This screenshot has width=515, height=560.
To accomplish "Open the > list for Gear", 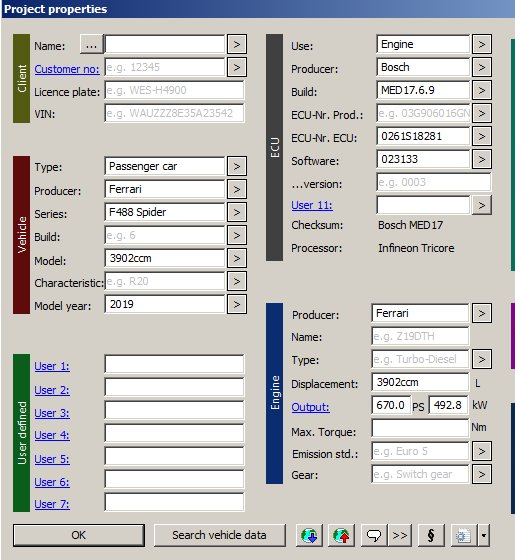I will [481, 474].
